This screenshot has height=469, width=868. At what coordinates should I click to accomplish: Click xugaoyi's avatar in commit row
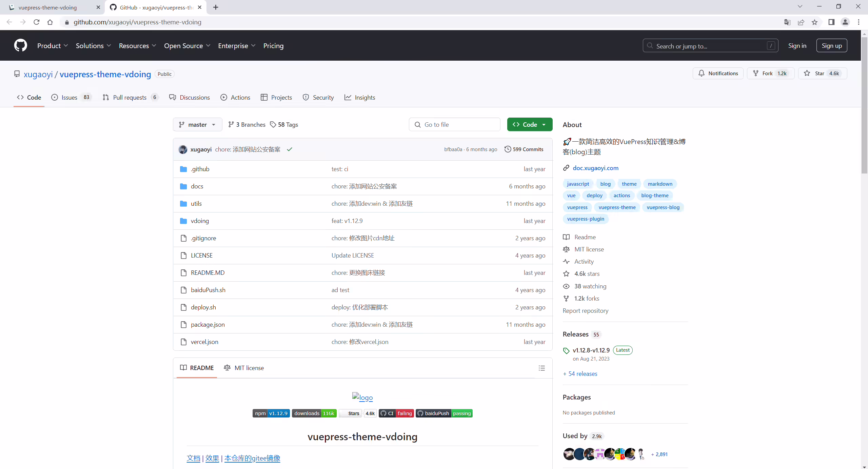pyautogui.click(x=183, y=149)
